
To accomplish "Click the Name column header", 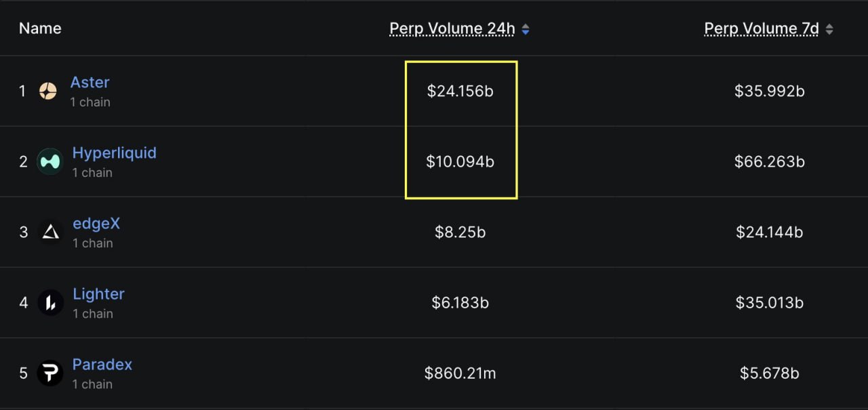I will click(40, 28).
